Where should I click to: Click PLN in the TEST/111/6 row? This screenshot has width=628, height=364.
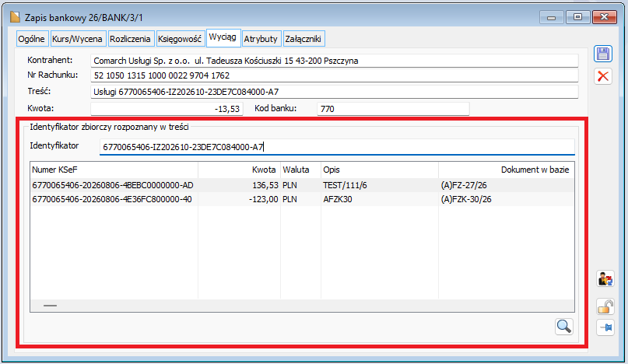click(289, 185)
